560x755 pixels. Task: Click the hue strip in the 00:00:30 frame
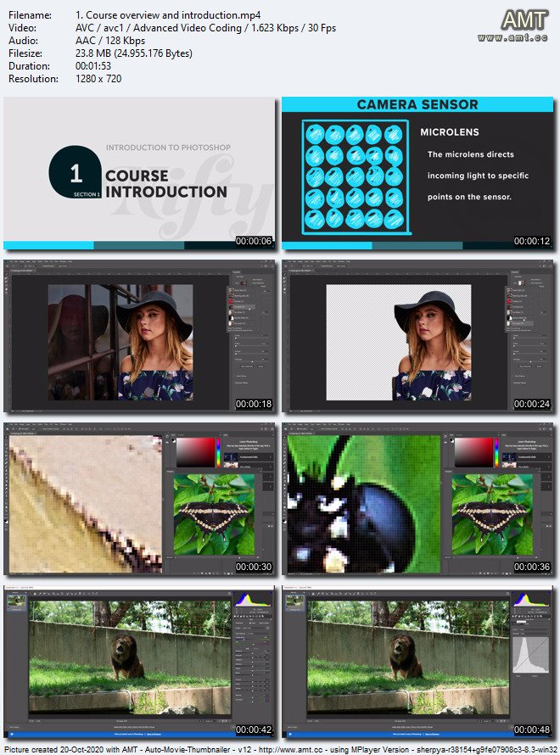tap(219, 451)
